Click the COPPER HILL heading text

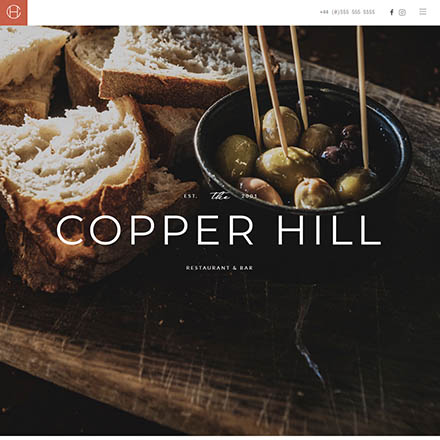[x=219, y=230]
